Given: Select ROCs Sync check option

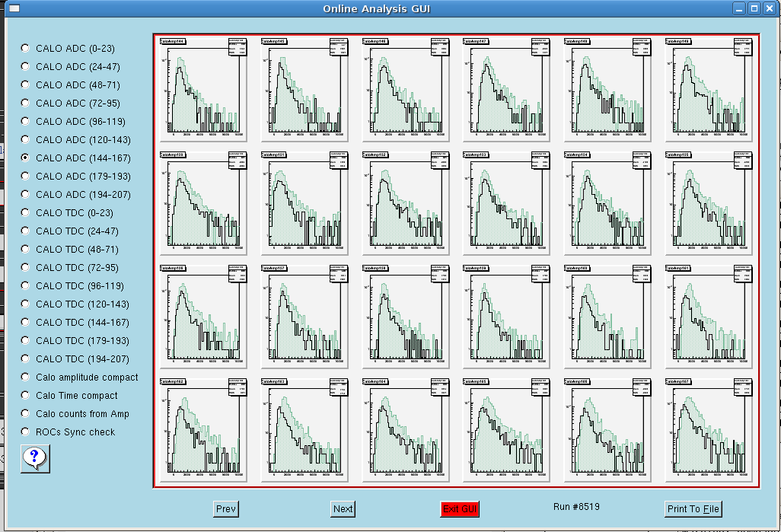Looking at the screenshot, I should click(x=25, y=432).
